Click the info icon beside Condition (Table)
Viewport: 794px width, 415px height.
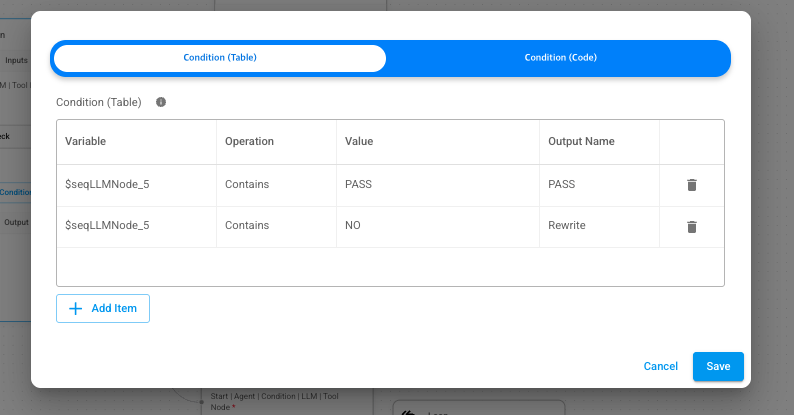point(161,102)
